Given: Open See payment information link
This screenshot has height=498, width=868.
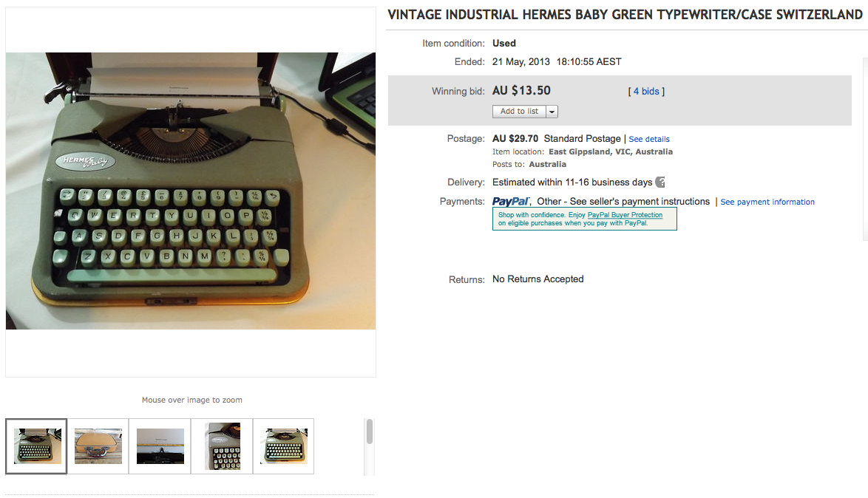Looking at the screenshot, I should 767,202.
